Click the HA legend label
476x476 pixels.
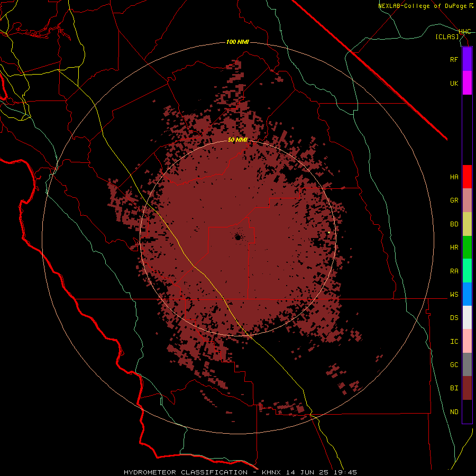(x=454, y=177)
